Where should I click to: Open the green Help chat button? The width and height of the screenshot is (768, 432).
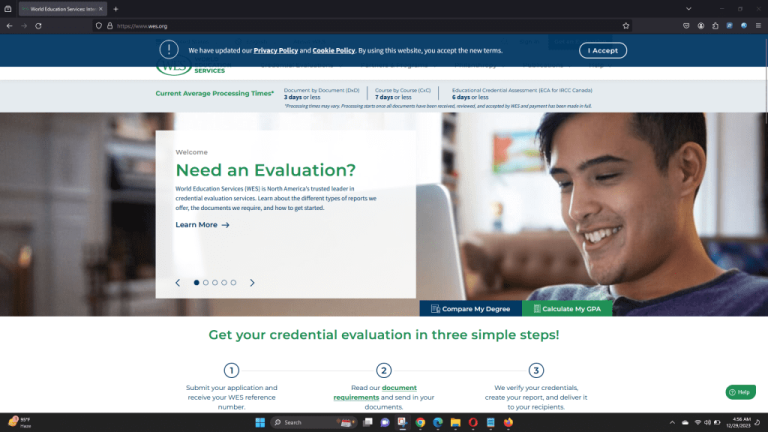(x=741, y=392)
